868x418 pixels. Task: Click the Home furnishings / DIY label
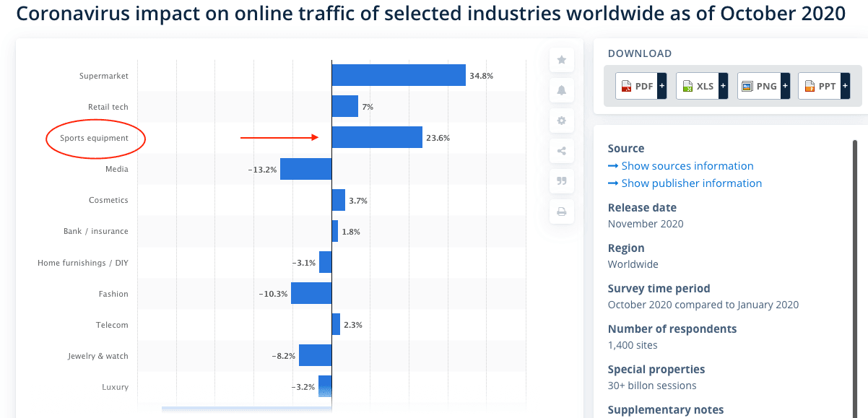tap(83, 263)
